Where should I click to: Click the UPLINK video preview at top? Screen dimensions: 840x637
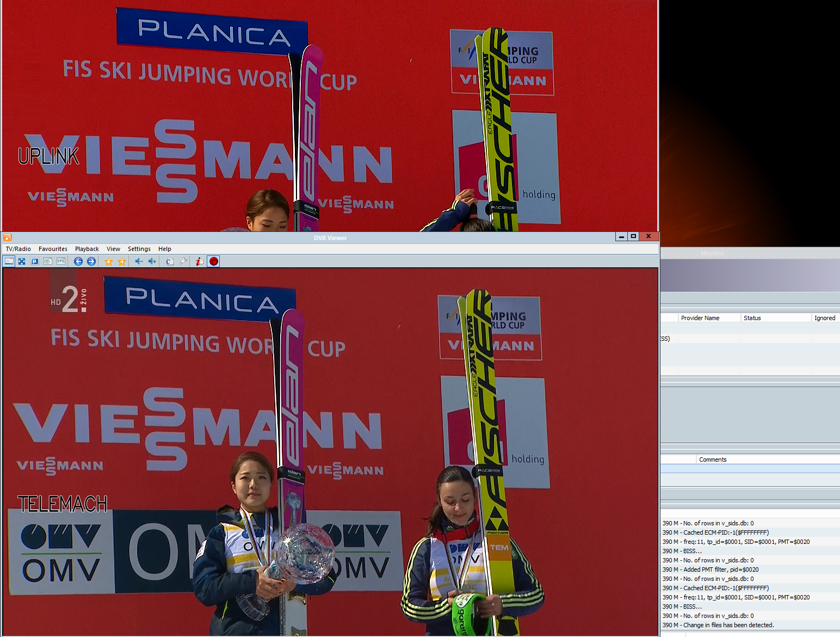tap(329, 116)
